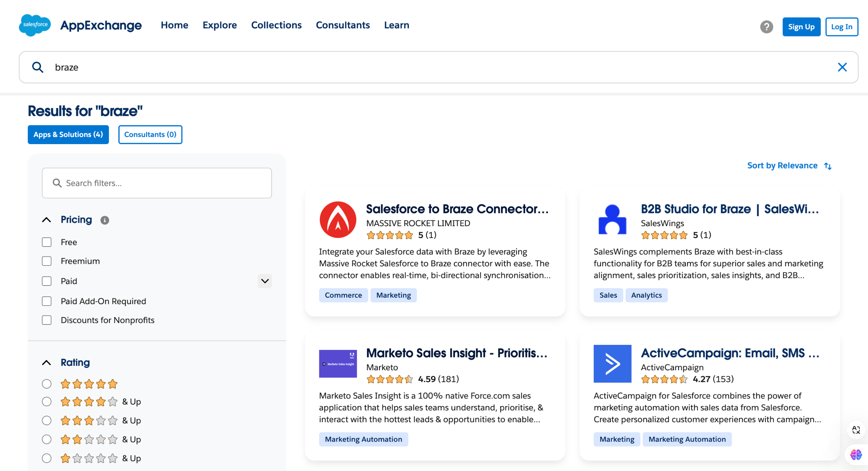Open the help question mark icon

(x=766, y=27)
